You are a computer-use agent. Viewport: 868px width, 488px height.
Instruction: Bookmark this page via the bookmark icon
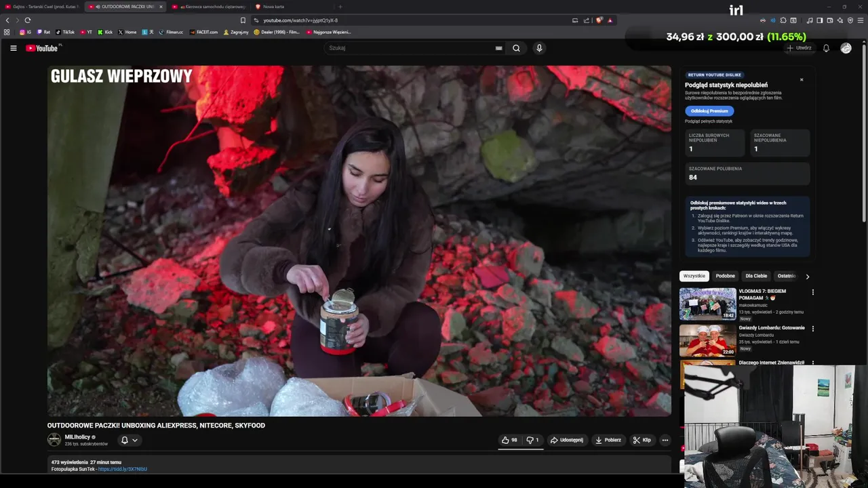(243, 20)
